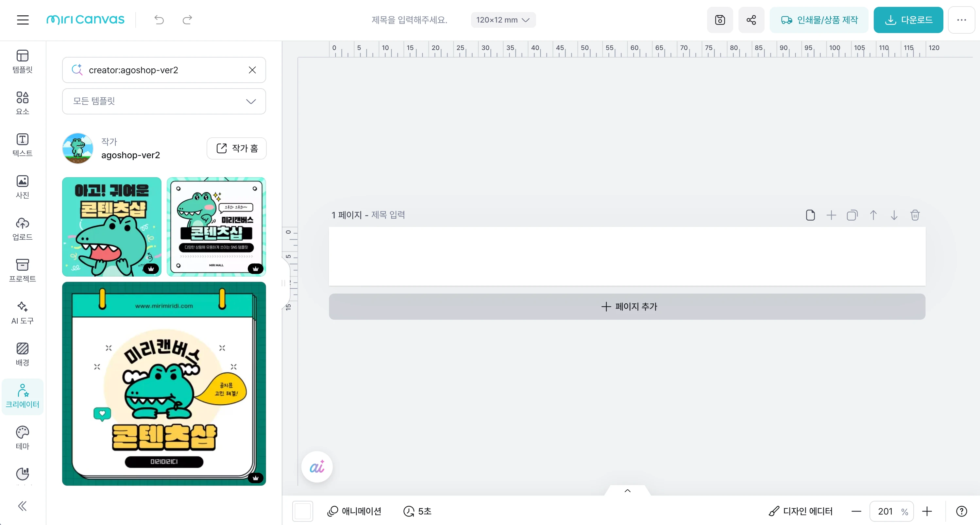980x525 pixels.
Task: Expand the 모든 템플릿 dropdown
Action: 164,101
